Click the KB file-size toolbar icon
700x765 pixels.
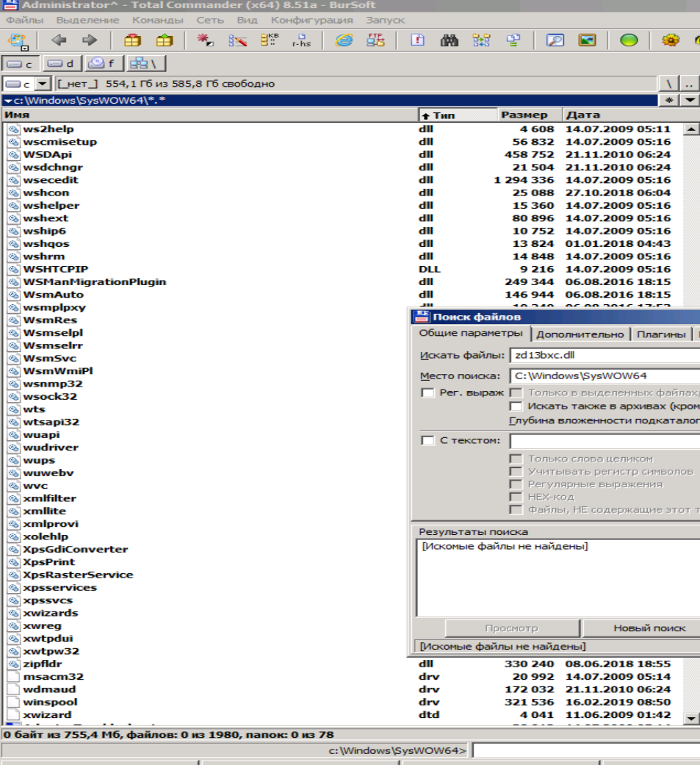click(x=270, y=40)
